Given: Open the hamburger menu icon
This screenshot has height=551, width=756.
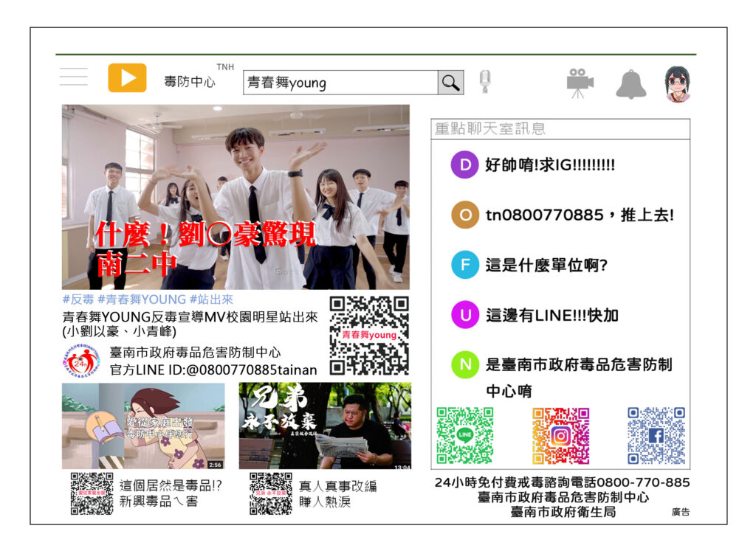Looking at the screenshot, I should (x=74, y=77).
